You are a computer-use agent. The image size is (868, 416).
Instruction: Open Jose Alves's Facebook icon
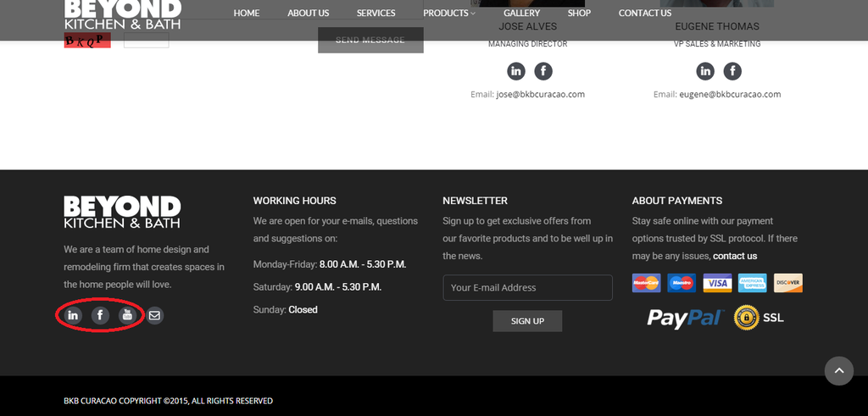(543, 71)
